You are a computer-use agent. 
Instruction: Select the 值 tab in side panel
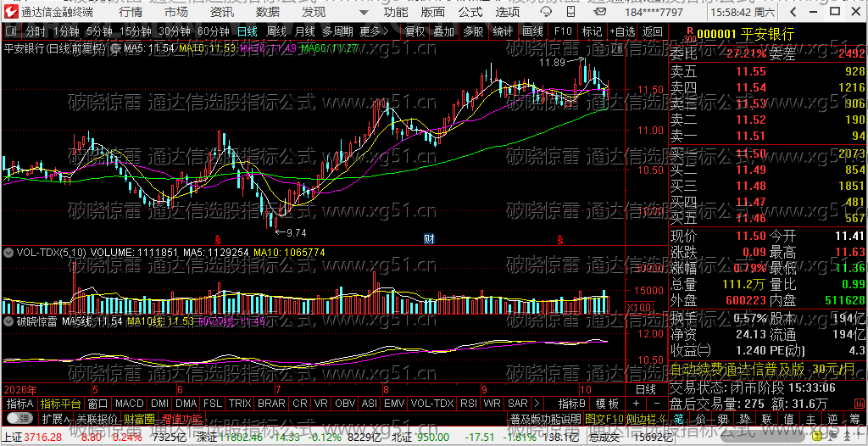[789, 417]
